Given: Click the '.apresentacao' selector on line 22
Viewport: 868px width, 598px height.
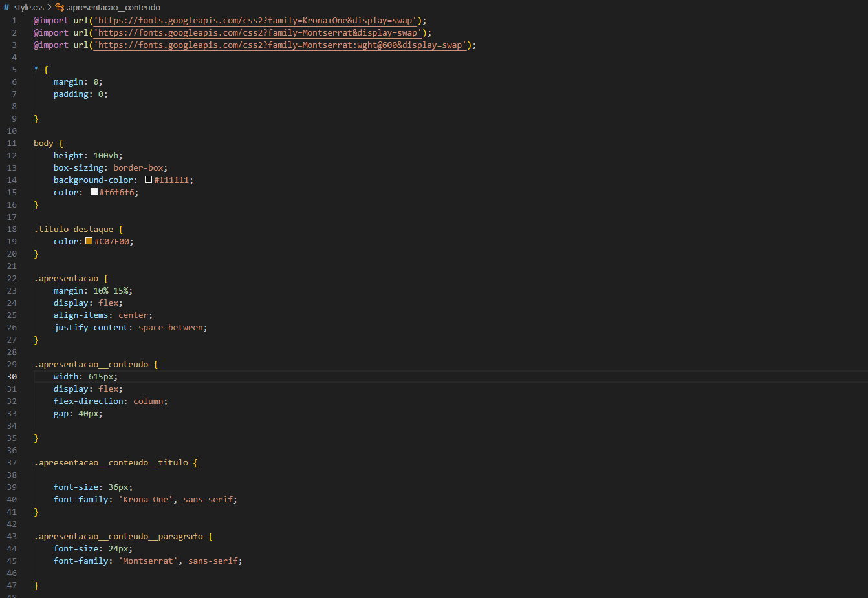Looking at the screenshot, I should (66, 279).
